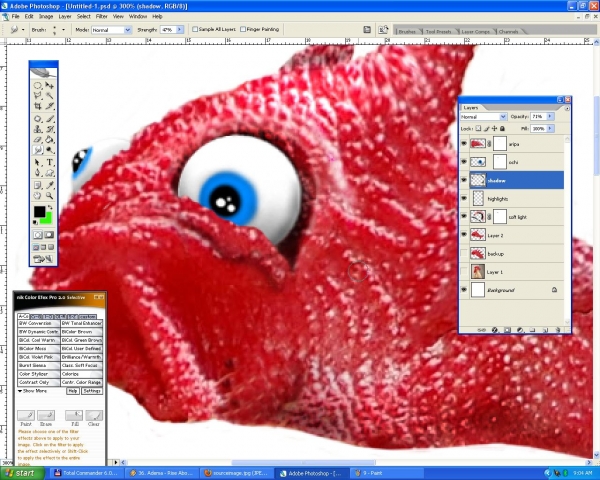Select the Clone Stamp tool
600x480 pixels.
(x=38, y=129)
